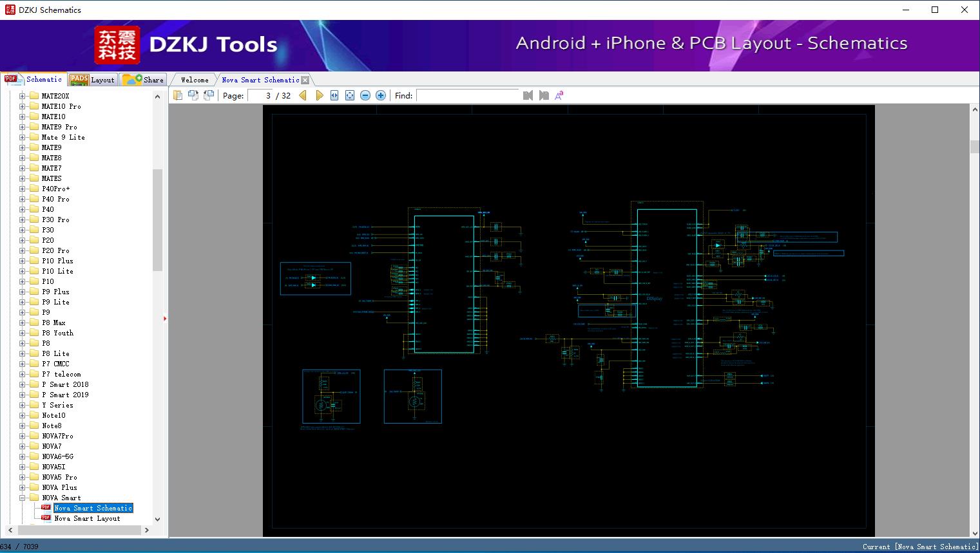Select the copy page tool

click(x=193, y=95)
